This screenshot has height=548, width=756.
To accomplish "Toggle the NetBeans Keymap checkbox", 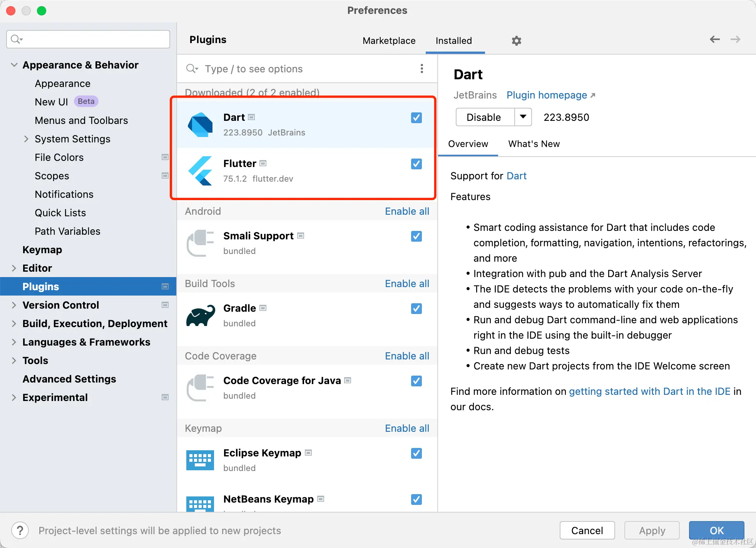I will click(x=416, y=500).
